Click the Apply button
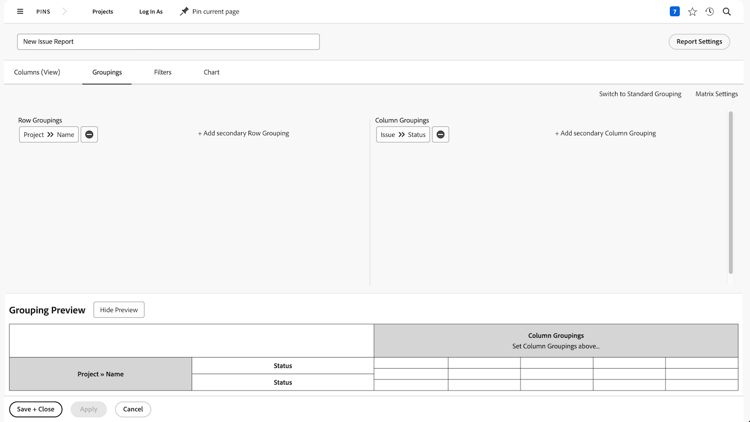 point(88,409)
